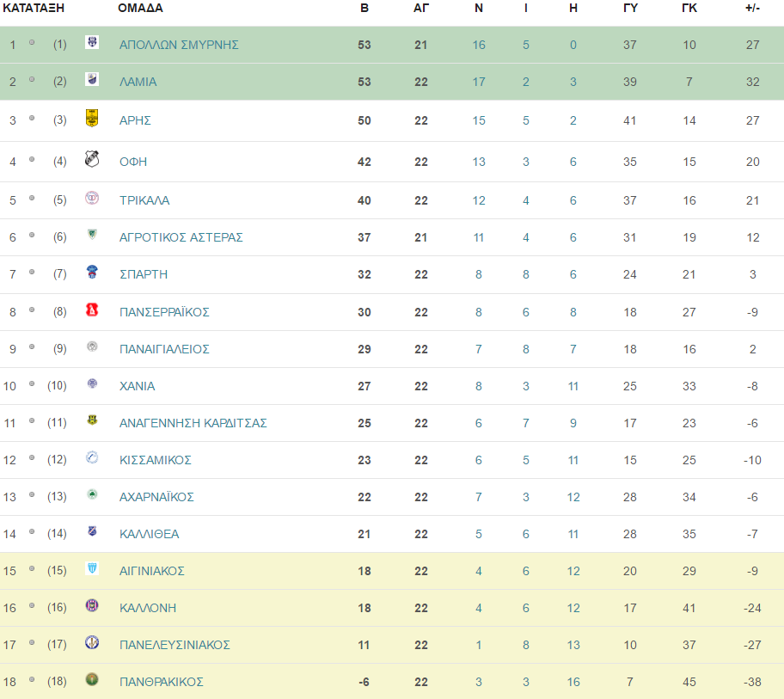The height and width of the screenshot is (699, 784).
Task: Click the ΠΑΝΘΡΑΚΙΚΟΣ green round crest
Action: [92, 679]
